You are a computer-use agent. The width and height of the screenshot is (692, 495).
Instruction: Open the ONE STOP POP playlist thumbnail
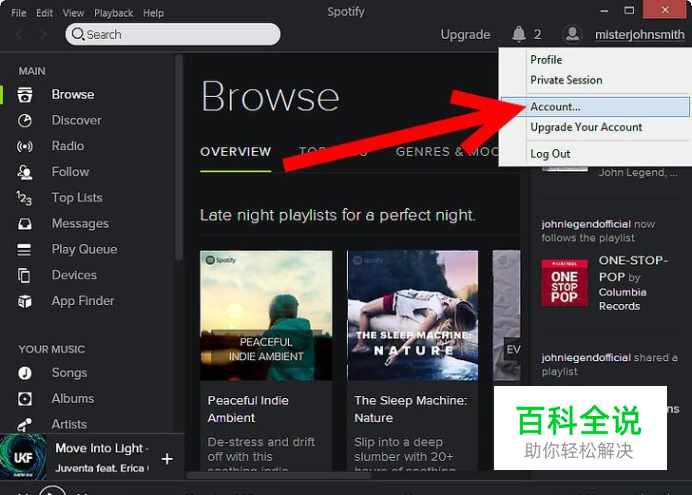coord(564,283)
